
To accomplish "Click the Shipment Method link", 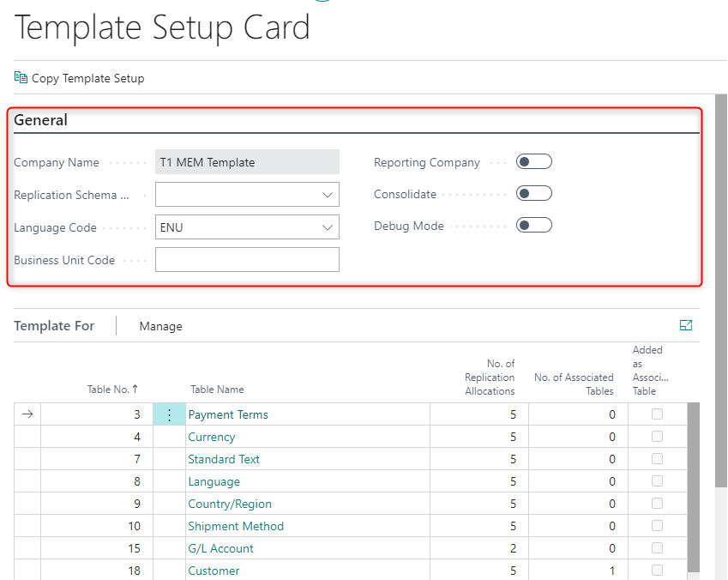I will click(236, 525).
